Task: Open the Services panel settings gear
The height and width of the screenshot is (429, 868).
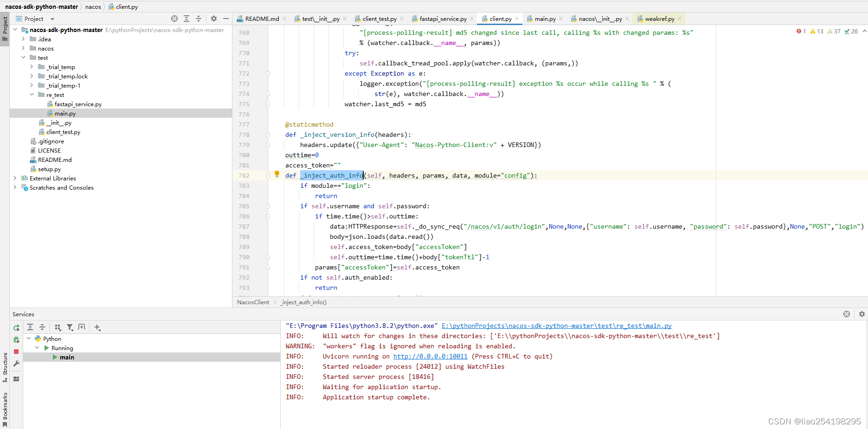Action: point(862,314)
